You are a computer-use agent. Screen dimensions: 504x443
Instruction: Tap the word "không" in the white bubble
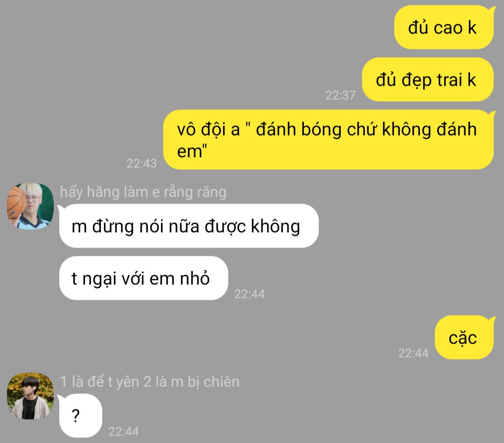click(275, 226)
